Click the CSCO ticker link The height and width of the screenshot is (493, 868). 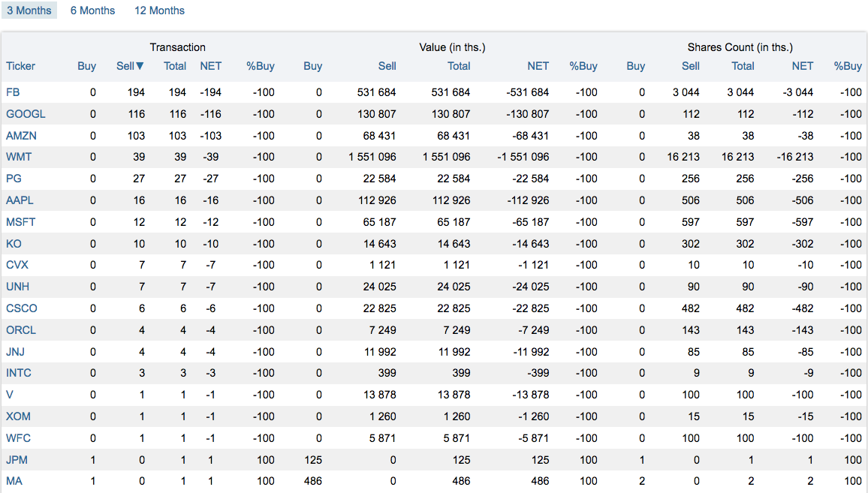point(22,308)
